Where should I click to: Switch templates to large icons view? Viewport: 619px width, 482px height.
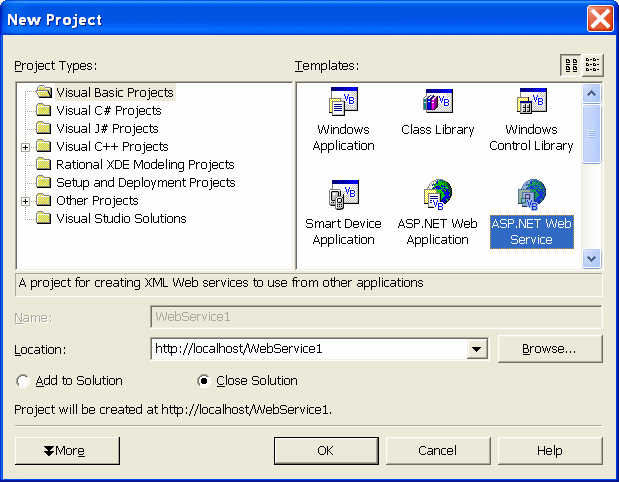pyautogui.click(x=571, y=65)
